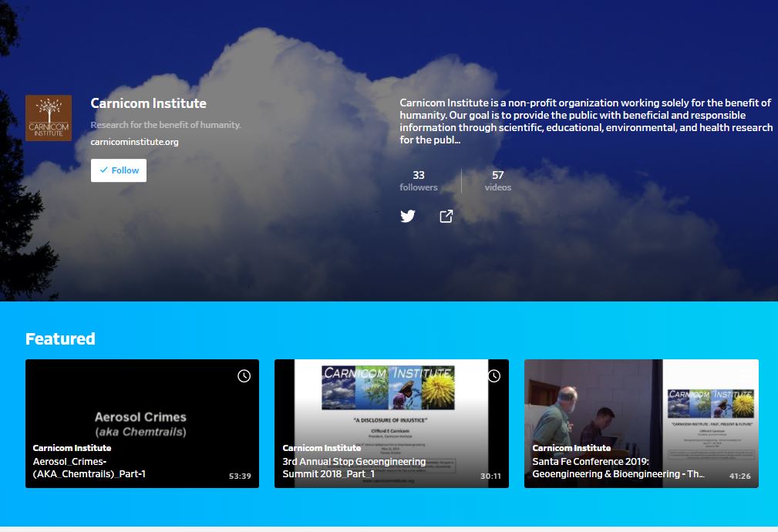
Task: Add Aerosol Crimes video to Watch Later
Action: (x=244, y=376)
